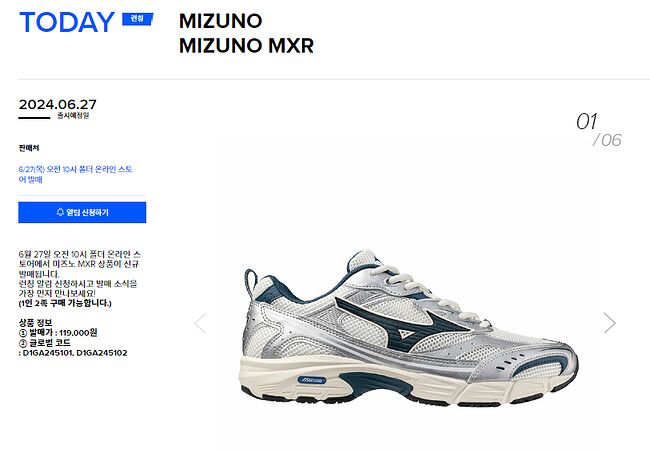Select the MIZUNO MXR product title
Viewport: 650px width, 452px height.
tap(246, 45)
